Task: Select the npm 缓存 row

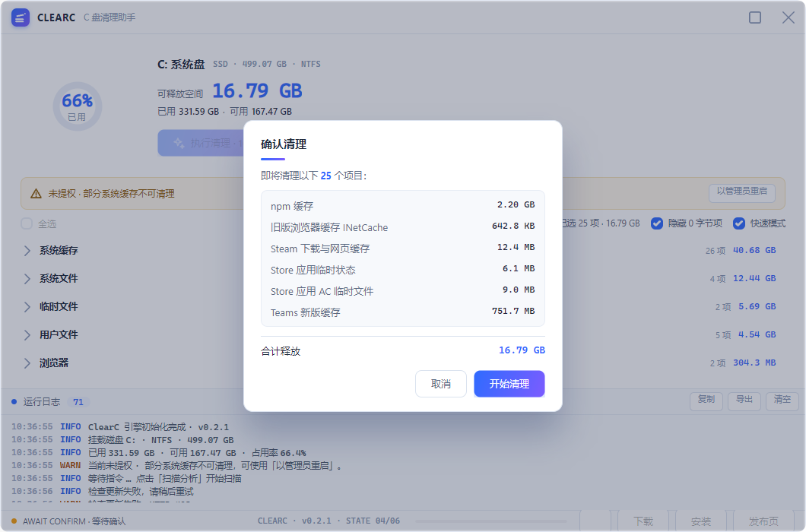Action: (402, 206)
